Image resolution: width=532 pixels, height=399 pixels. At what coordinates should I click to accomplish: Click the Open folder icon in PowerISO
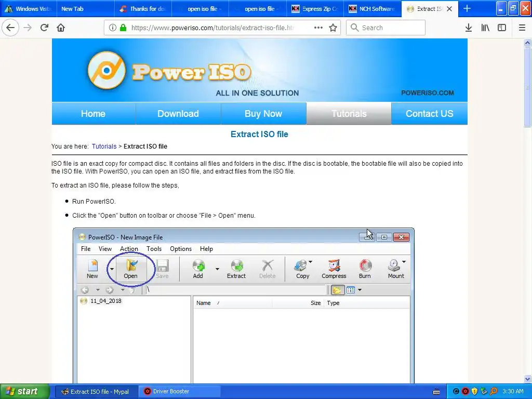click(x=130, y=265)
